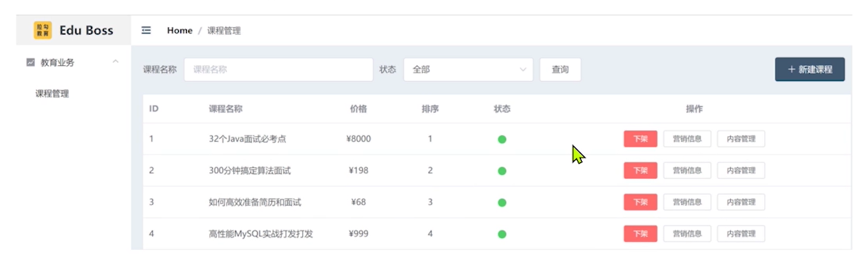Open the 课程管理 sidebar menu item

pyautogui.click(x=52, y=93)
